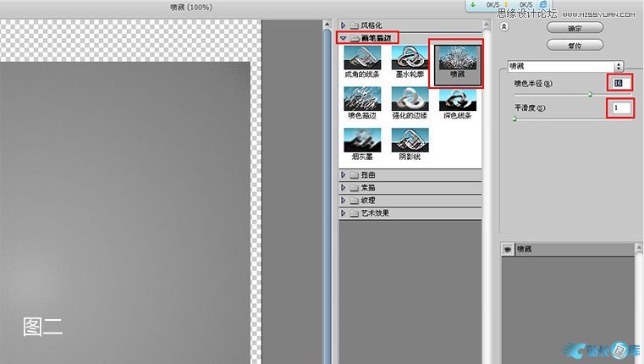This screenshot has height=364, width=644.
Task: Expand the 扭曲 filter folder
Action: coord(344,174)
